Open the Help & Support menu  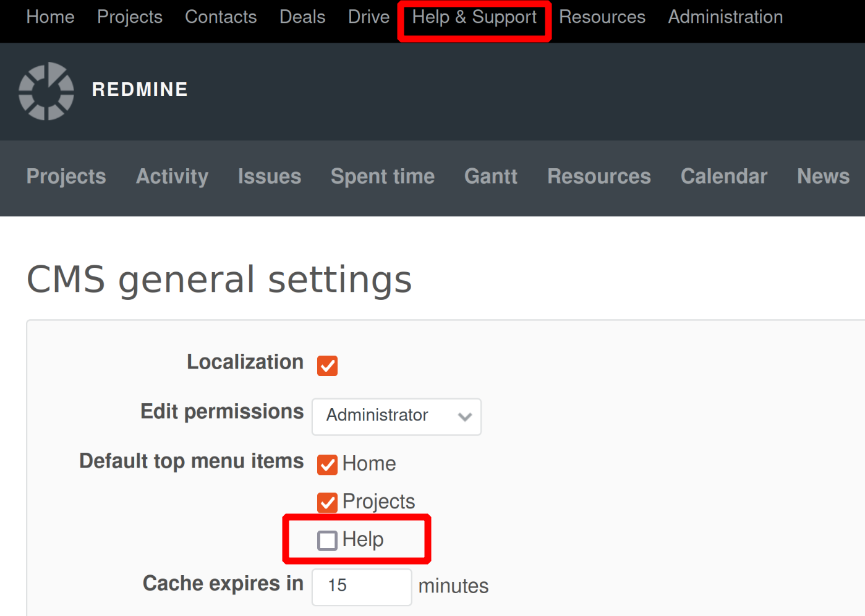(474, 17)
